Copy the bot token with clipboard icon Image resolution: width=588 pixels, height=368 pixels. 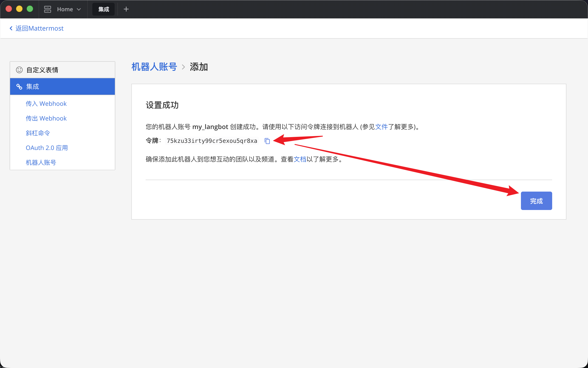[267, 141]
